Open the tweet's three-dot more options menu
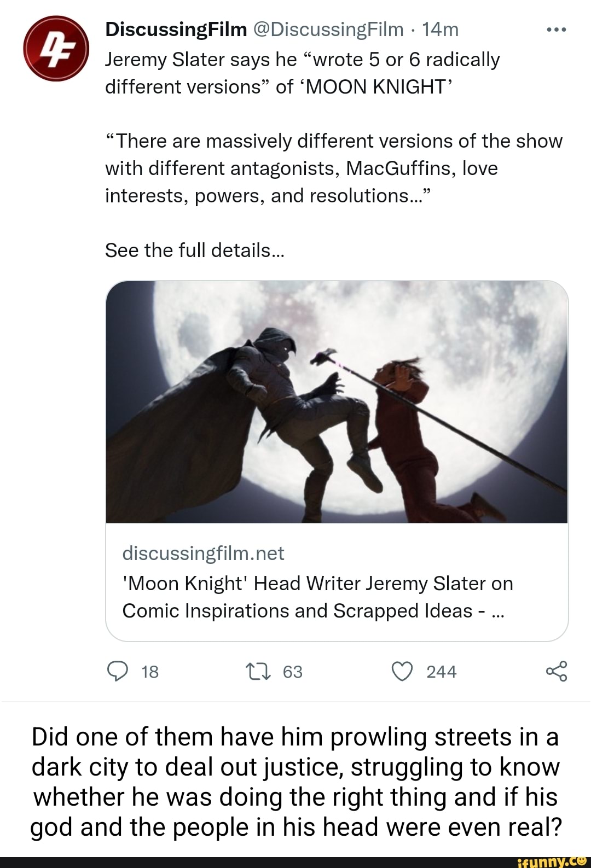Image resolution: width=591 pixels, height=868 pixels. point(556,30)
